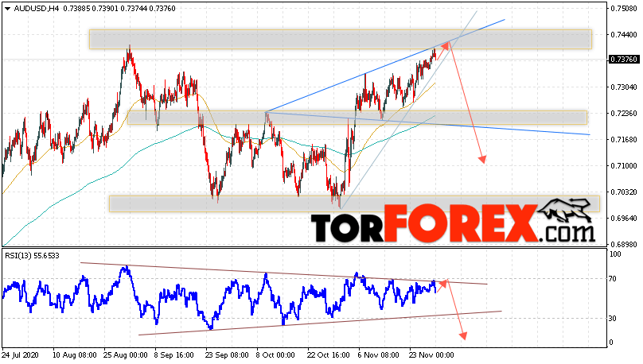Select the current price tag 0.73760
This screenshot has width=643, height=364.
pos(624,60)
